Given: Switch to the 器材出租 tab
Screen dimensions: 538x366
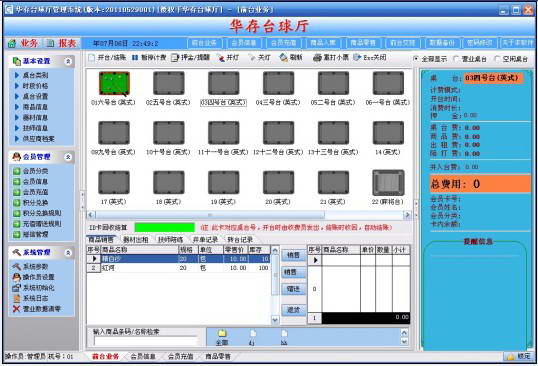Looking at the screenshot, I should [x=136, y=239].
